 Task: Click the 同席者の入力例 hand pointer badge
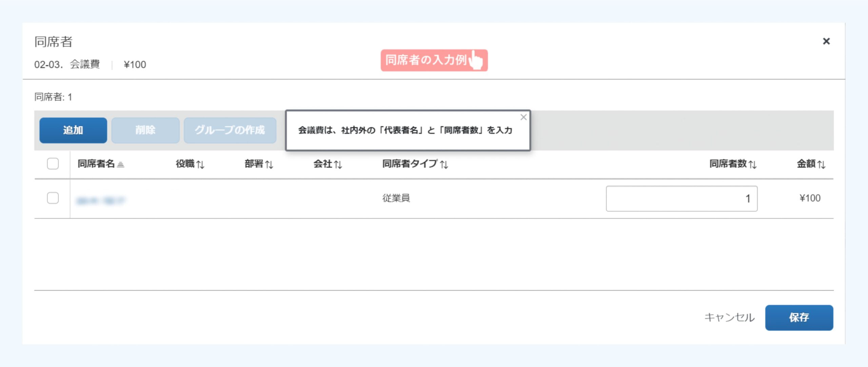click(x=434, y=60)
